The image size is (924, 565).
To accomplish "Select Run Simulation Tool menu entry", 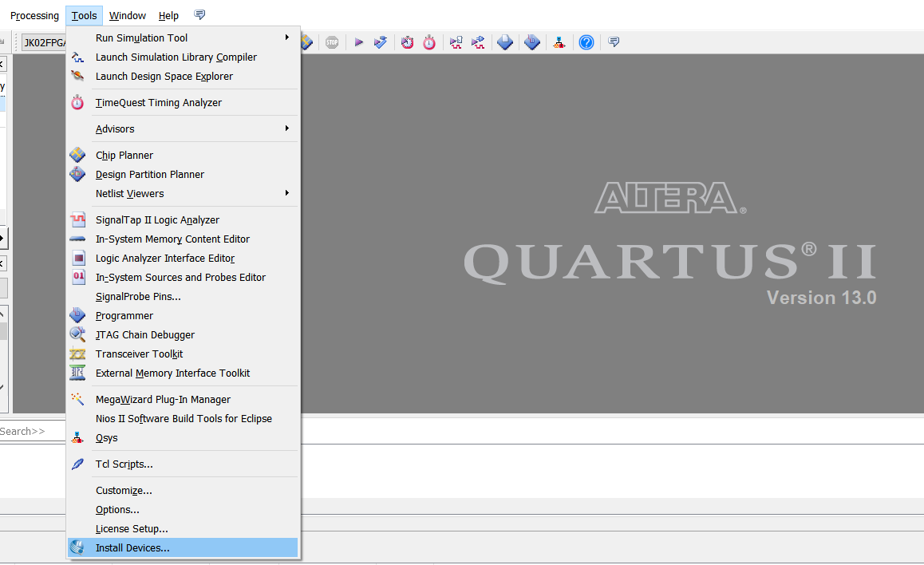I will tap(183, 38).
